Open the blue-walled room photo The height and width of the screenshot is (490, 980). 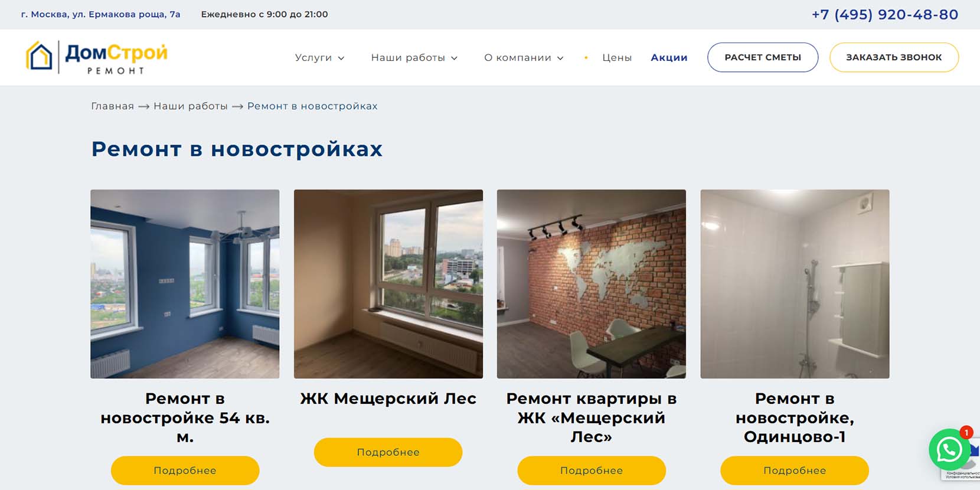click(x=185, y=284)
